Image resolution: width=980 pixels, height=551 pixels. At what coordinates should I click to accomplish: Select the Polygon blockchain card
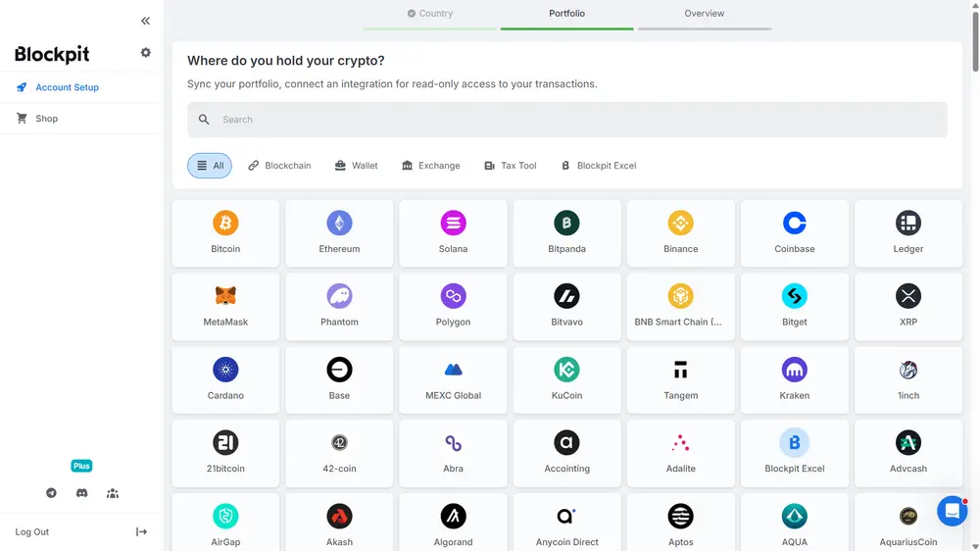[453, 307]
